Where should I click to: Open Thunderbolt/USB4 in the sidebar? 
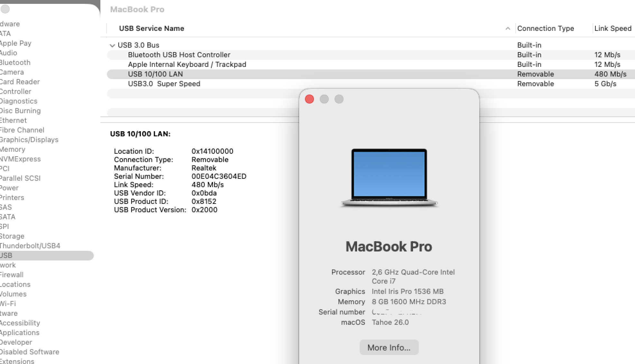30,246
